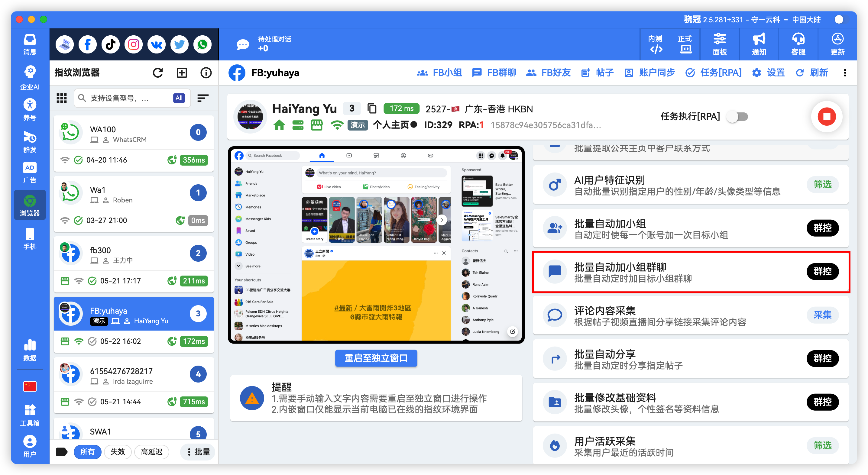Select the TikTok platform icon
Screen dimensions: 868x475
tap(110, 44)
